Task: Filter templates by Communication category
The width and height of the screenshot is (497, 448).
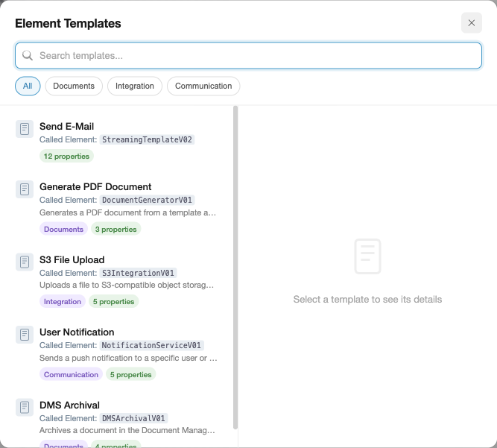Action: point(203,86)
